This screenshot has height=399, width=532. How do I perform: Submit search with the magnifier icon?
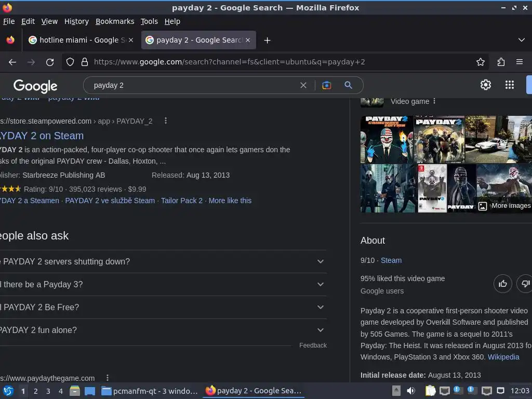click(x=348, y=85)
